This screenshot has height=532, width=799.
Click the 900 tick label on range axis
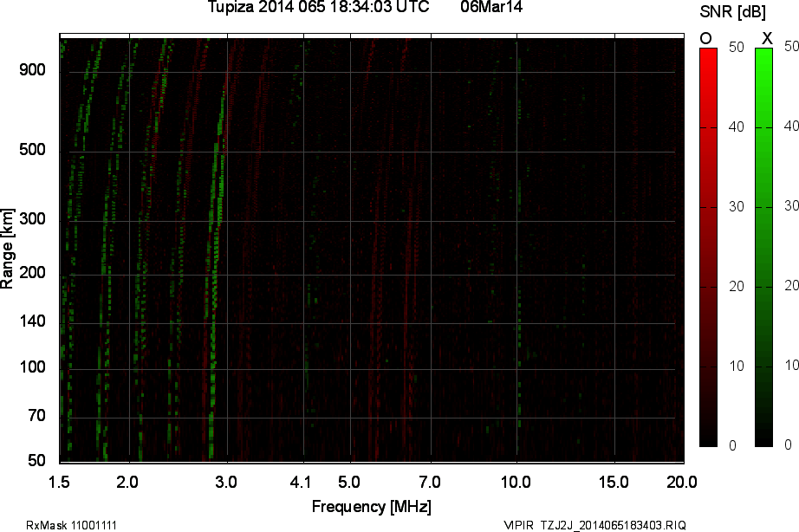pyautogui.click(x=32, y=70)
